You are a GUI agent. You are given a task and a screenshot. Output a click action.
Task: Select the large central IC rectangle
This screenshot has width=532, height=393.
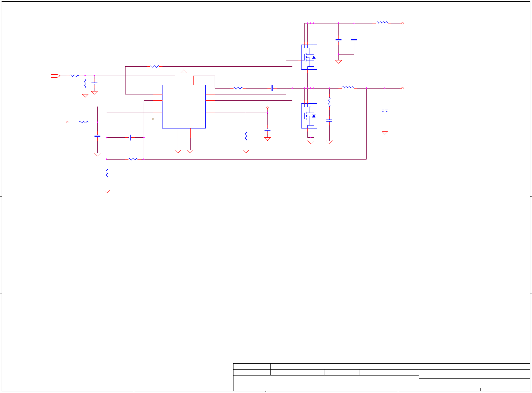point(184,107)
